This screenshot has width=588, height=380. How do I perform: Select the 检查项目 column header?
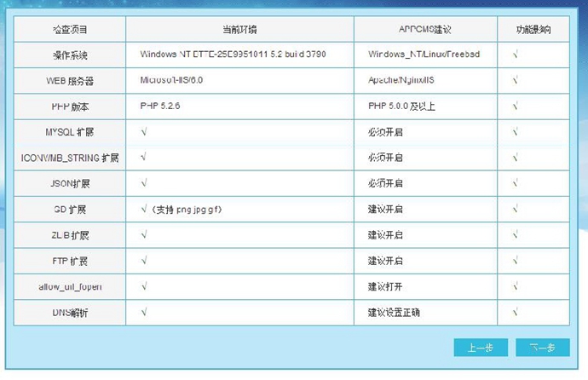click(x=70, y=29)
